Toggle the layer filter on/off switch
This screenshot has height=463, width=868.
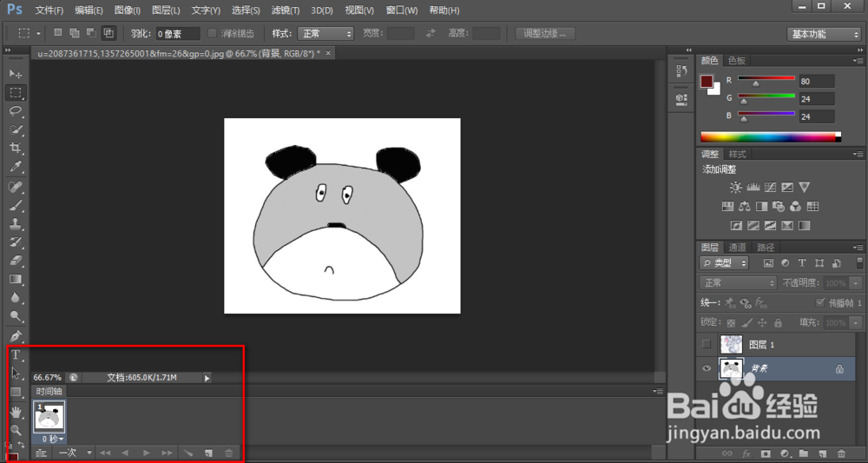(x=859, y=263)
